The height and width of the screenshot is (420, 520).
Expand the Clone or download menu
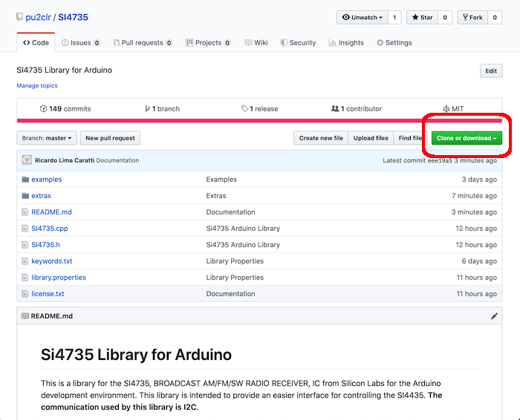click(467, 138)
